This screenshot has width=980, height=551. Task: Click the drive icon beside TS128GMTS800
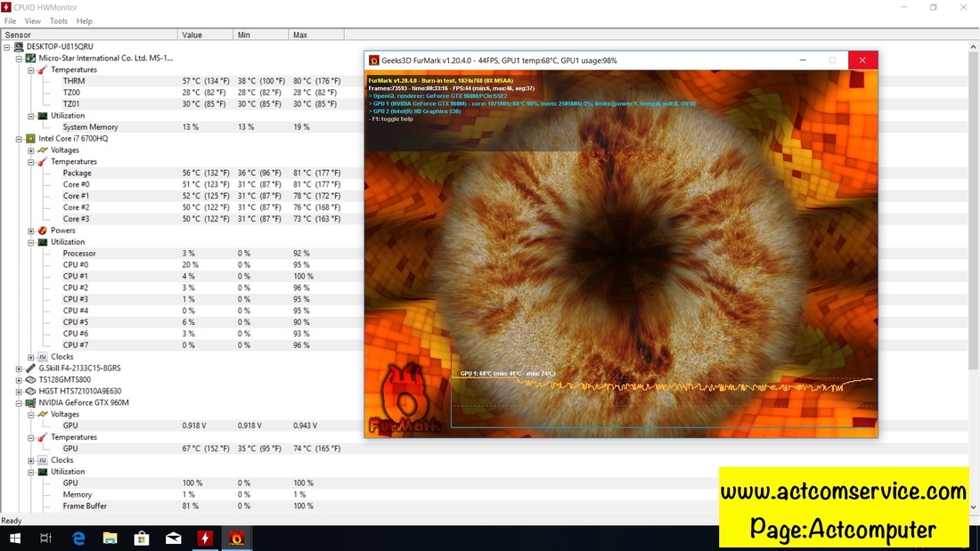[x=30, y=380]
